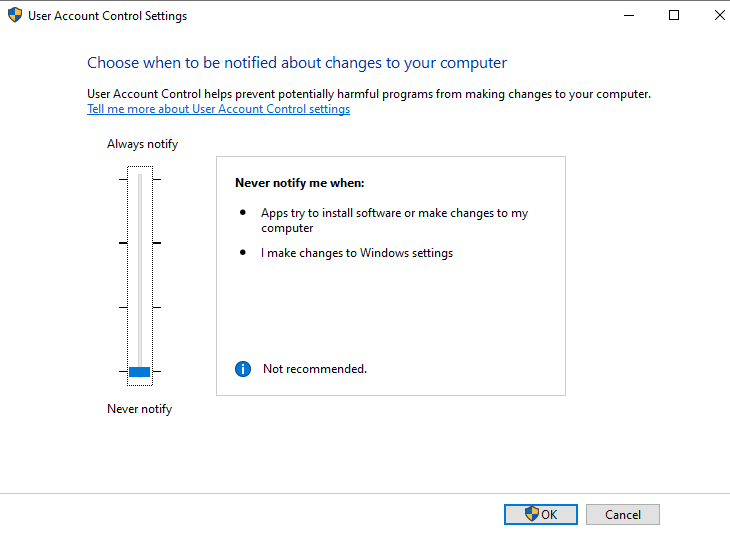Viewport: 730px width, 541px height.
Task: Click the User Account Control Settings title text
Action: click(x=107, y=16)
